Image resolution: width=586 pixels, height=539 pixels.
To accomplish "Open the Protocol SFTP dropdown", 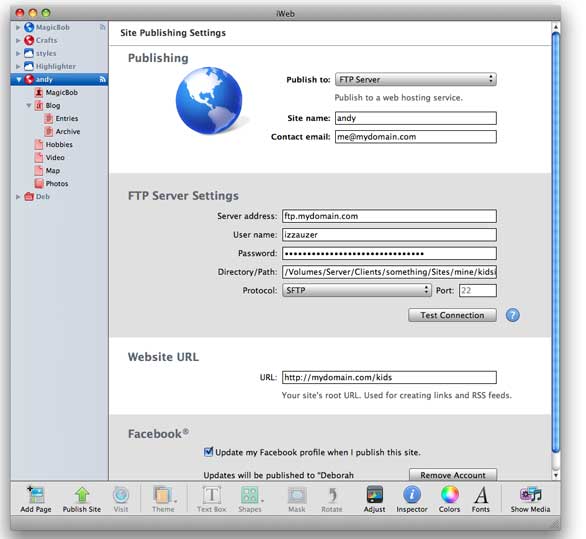I will pos(357,290).
